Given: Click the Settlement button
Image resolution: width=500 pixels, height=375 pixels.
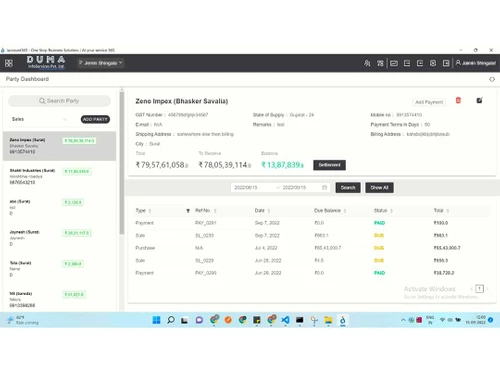Looking at the screenshot, I should [329, 165].
